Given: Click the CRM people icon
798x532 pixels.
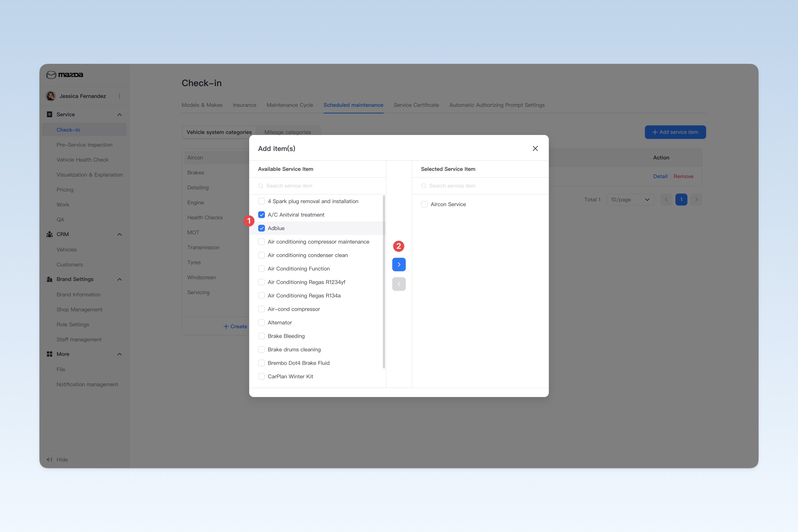Looking at the screenshot, I should pyautogui.click(x=49, y=234).
